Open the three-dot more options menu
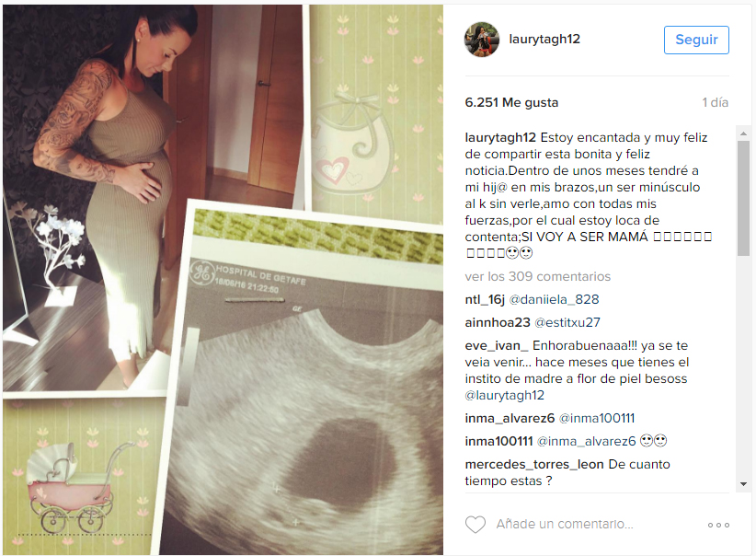This screenshot has height=556, width=756. (718, 525)
